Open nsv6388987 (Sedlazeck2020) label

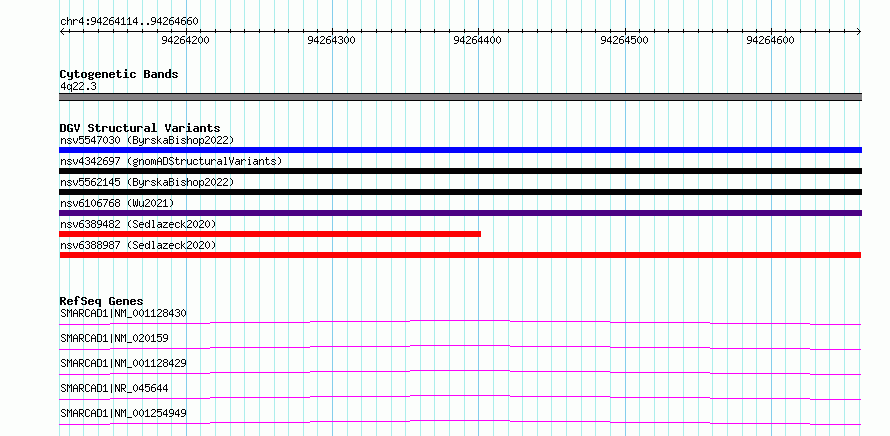coord(138,245)
